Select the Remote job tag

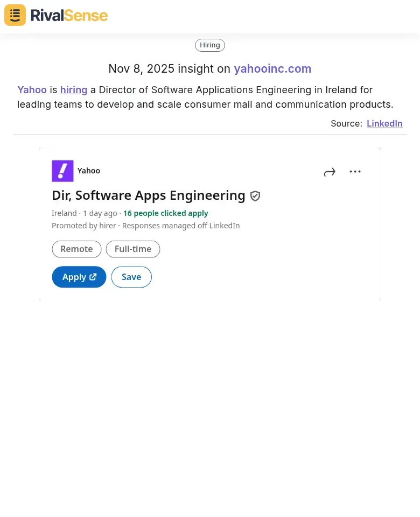pos(76,249)
